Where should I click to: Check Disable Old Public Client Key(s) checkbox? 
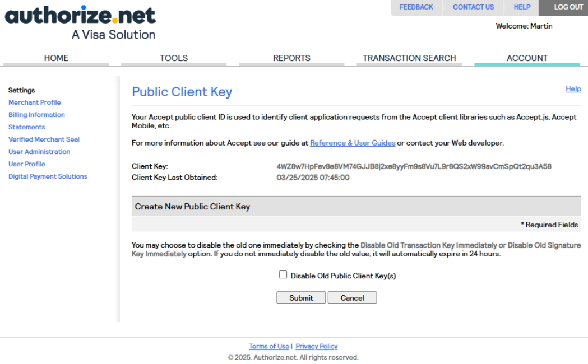click(283, 275)
